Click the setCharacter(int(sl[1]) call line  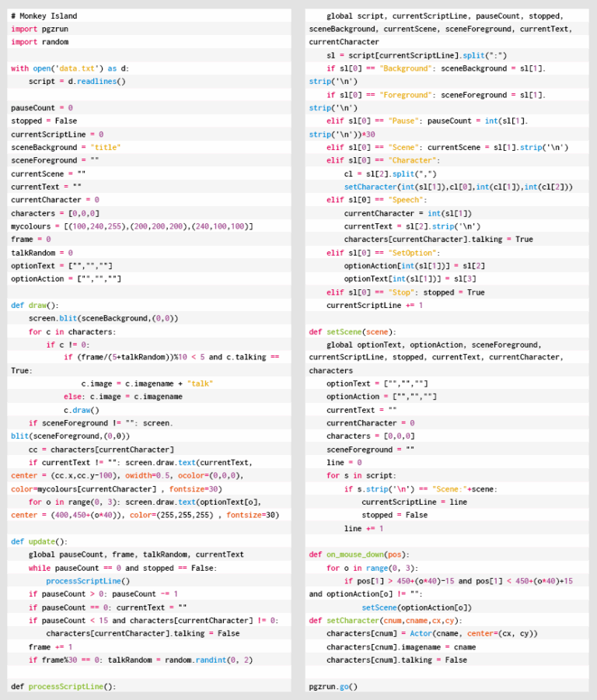[x=458, y=187]
